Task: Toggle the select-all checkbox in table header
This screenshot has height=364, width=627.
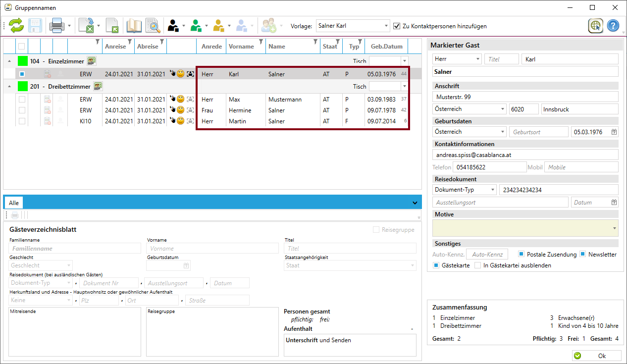Action: coord(21,46)
